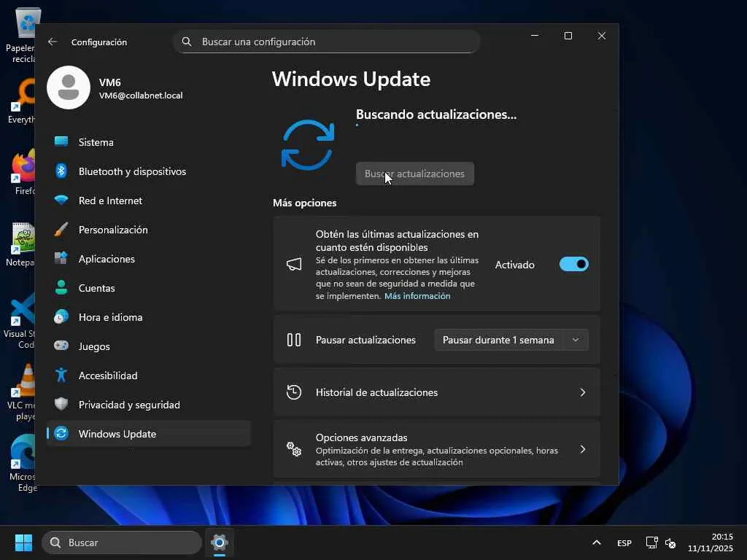The height and width of the screenshot is (560, 747).
Task: Open the Opciones avanzadas row
Action: pos(436,449)
